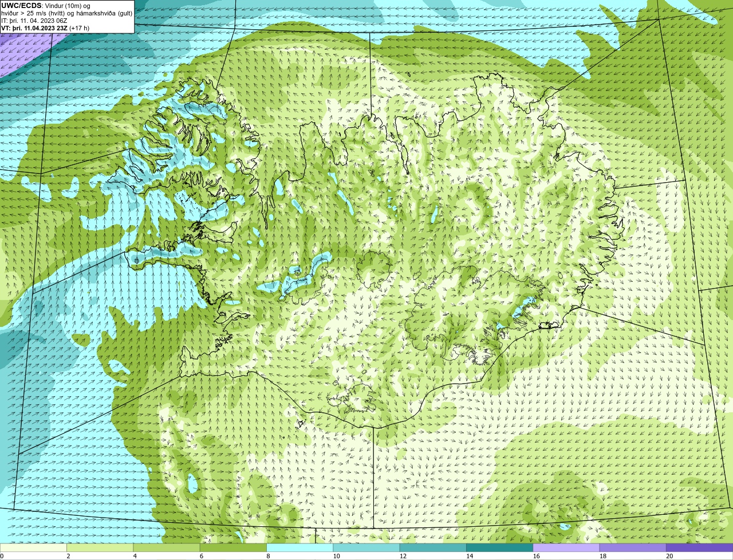The height and width of the screenshot is (560, 733).
Task: Click the legend scale label "14"
Action: pyautogui.click(x=470, y=556)
